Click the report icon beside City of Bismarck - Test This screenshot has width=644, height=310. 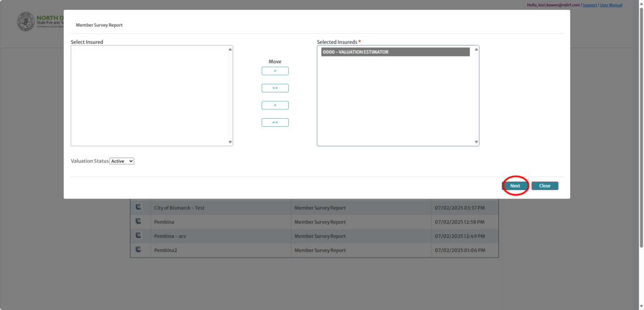click(x=139, y=207)
